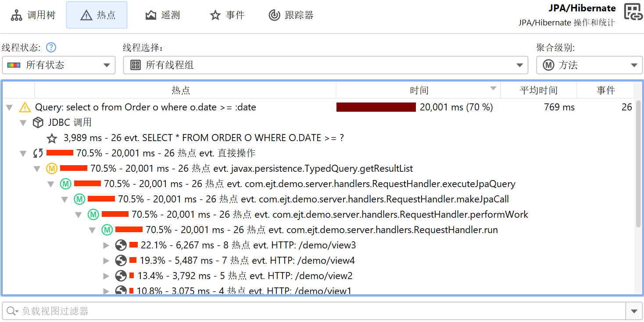Select the "769 ms" average time cell
The width and height of the screenshot is (644, 322).
click(x=559, y=107)
